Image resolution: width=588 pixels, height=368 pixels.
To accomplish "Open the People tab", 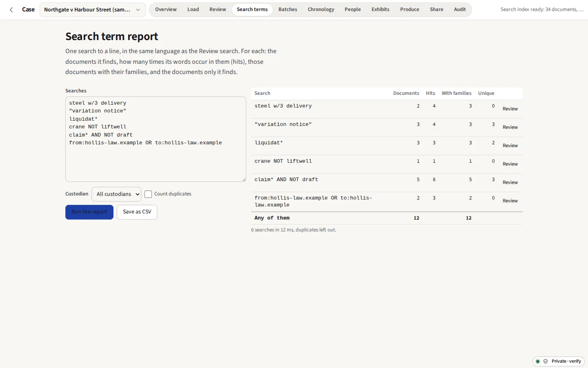I will pos(353,9).
